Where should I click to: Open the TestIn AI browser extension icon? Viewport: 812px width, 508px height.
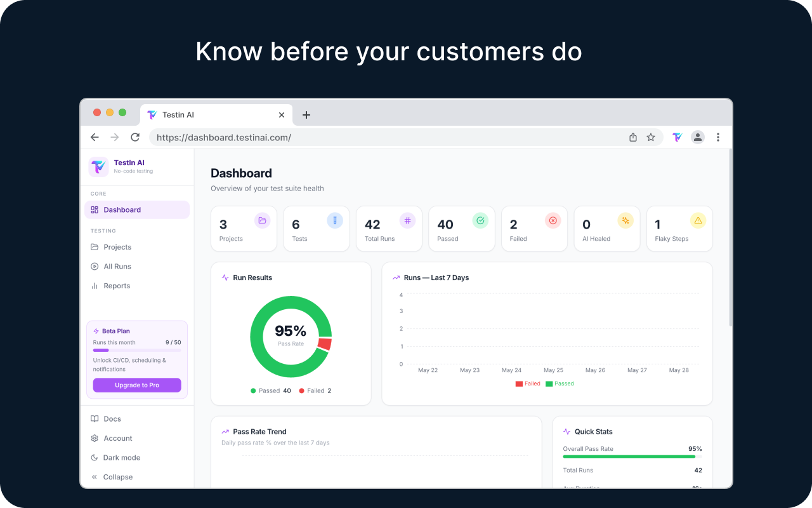click(678, 137)
